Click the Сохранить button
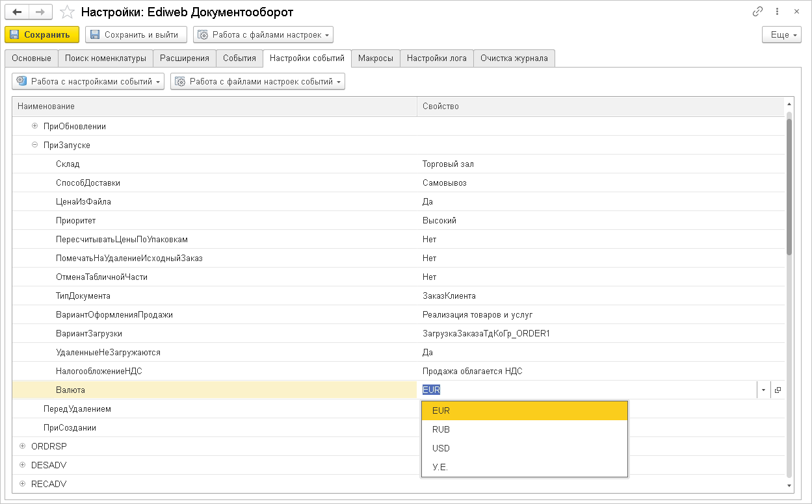Image resolution: width=812 pixels, height=504 pixels. pyautogui.click(x=42, y=34)
